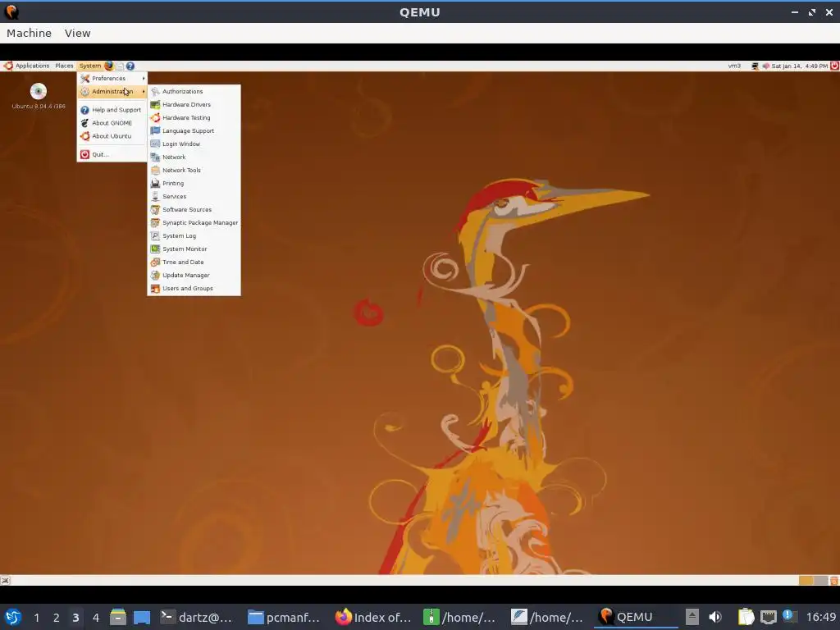This screenshot has height=630, width=840.
Task: Open the update notification tray icon
Action: (x=790, y=616)
